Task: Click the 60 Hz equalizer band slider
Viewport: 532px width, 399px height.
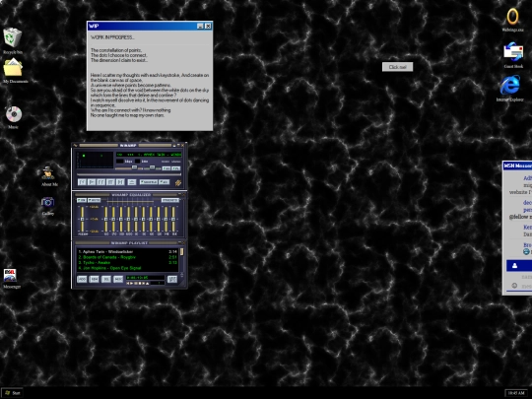Action: point(106,219)
